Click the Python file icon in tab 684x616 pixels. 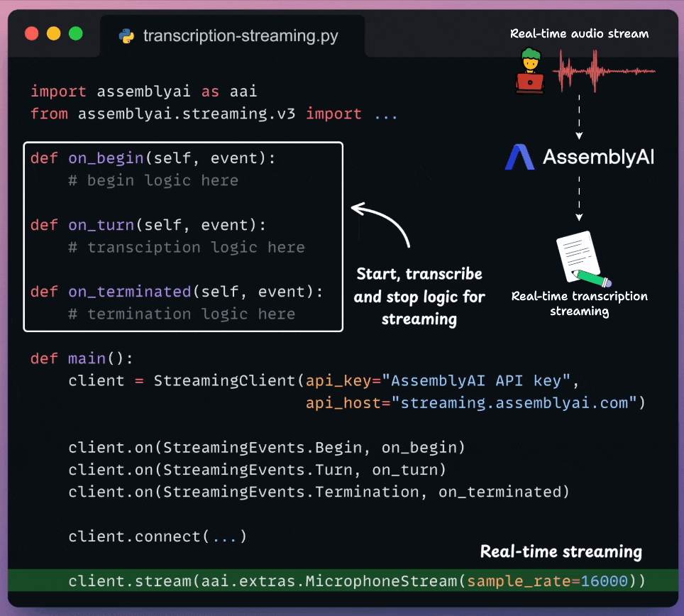[x=126, y=36]
